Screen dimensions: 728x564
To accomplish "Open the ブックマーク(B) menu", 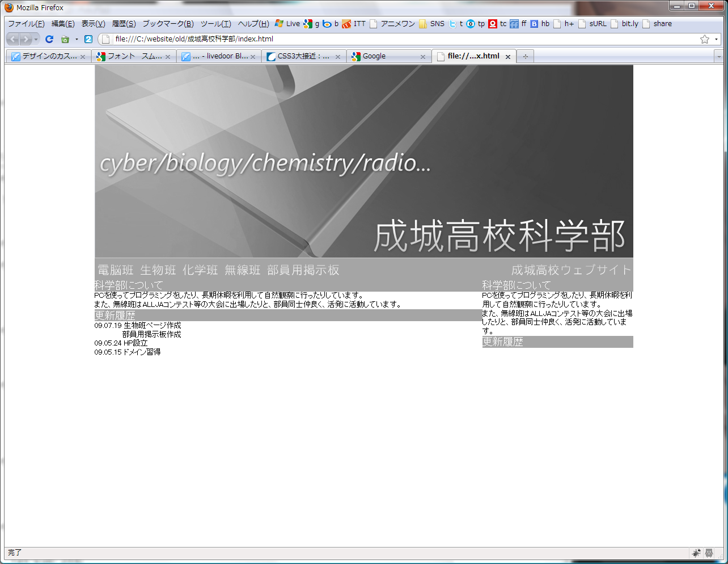I will (168, 24).
